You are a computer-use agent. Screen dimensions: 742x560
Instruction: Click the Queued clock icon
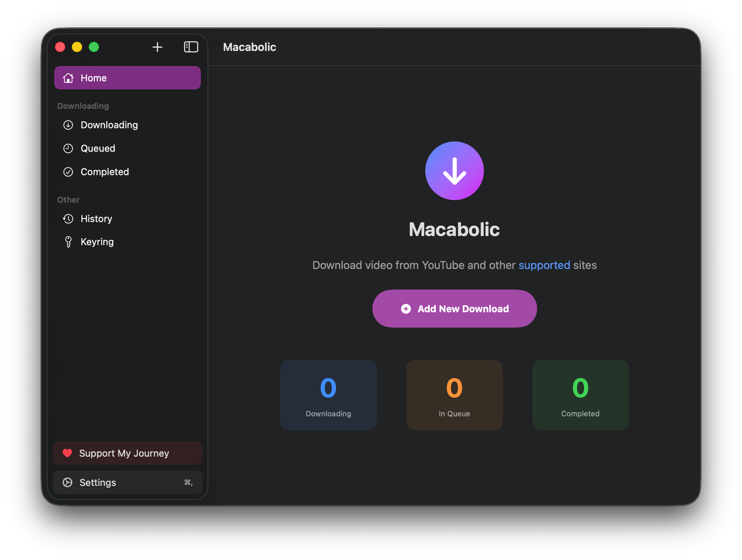pyautogui.click(x=68, y=148)
